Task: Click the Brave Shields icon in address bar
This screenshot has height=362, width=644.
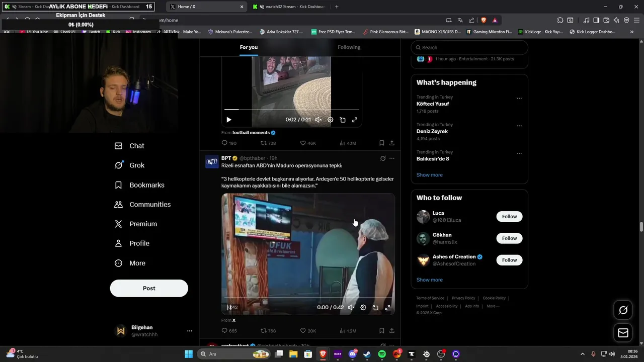Action: click(x=484, y=20)
